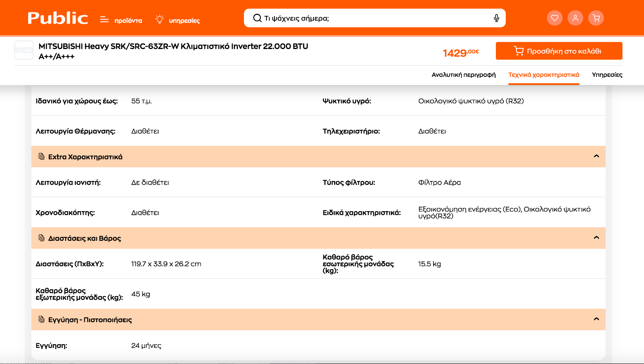This screenshot has height=364, width=644.
Task: Click the 'Τύπος φίλτρου:' label
Action: [349, 183]
